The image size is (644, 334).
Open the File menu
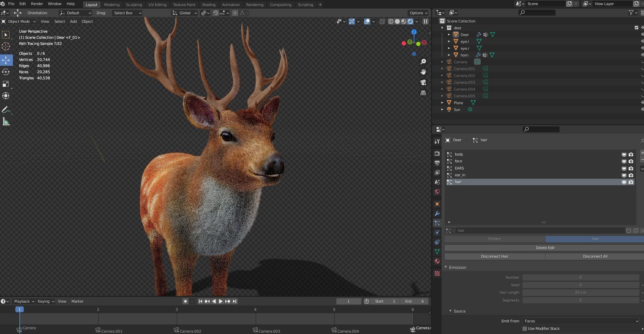click(x=11, y=4)
